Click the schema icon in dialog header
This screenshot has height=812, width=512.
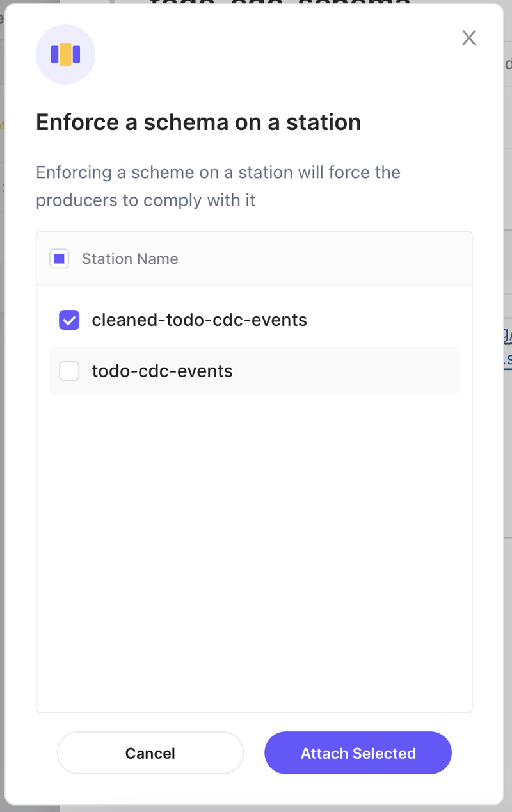pyautogui.click(x=65, y=54)
